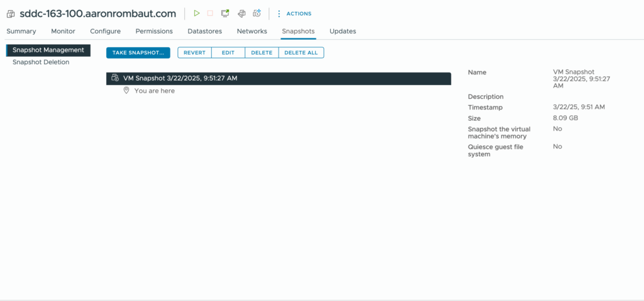The height and width of the screenshot is (301, 644).
Task: Click the 'You are here' location pin
Action: pyautogui.click(x=126, y=91)
